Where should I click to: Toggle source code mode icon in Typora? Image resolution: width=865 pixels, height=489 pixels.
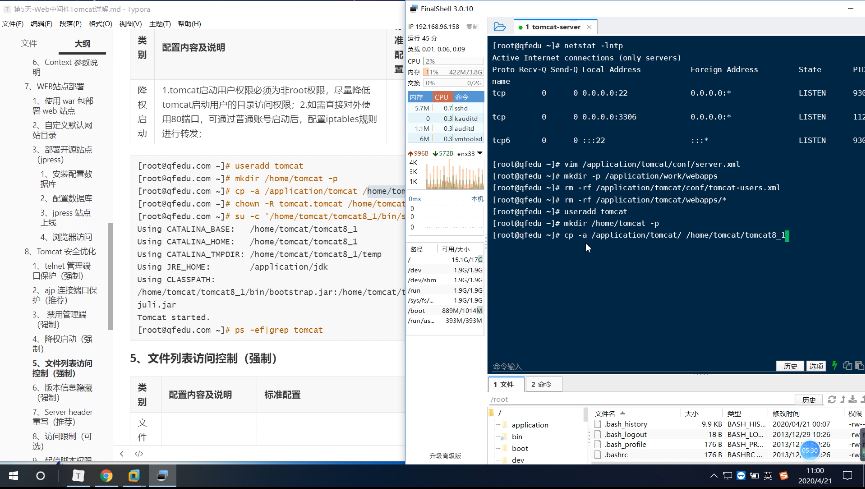point(138,453)
